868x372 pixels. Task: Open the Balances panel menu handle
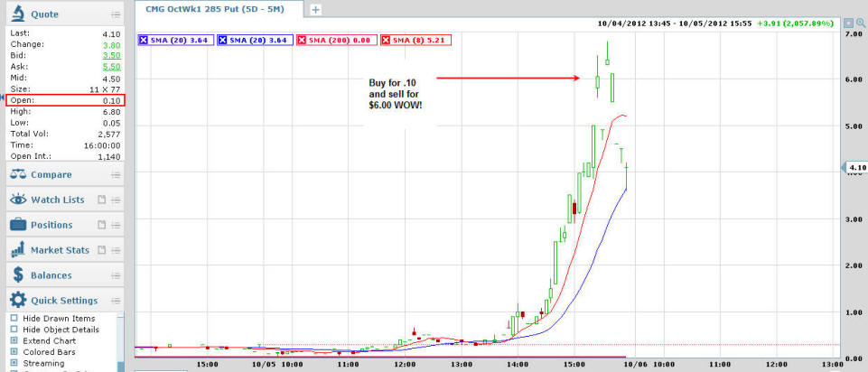click(x=115, y=275)
